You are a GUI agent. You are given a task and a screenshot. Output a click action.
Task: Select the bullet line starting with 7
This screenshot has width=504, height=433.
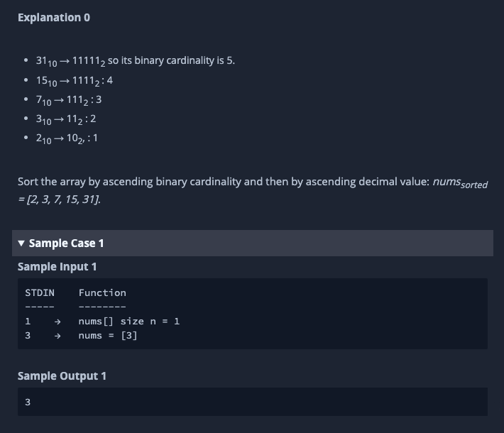click(68, 99)
